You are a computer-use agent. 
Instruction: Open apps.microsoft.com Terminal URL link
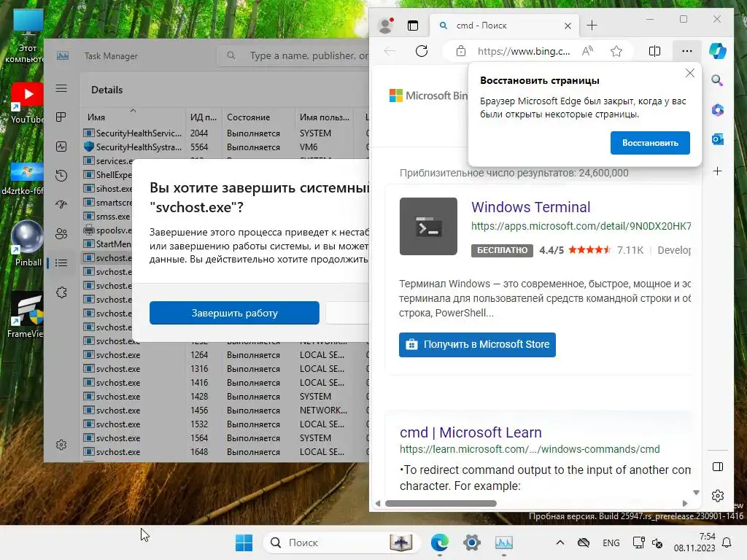click(x=581, y=226)
